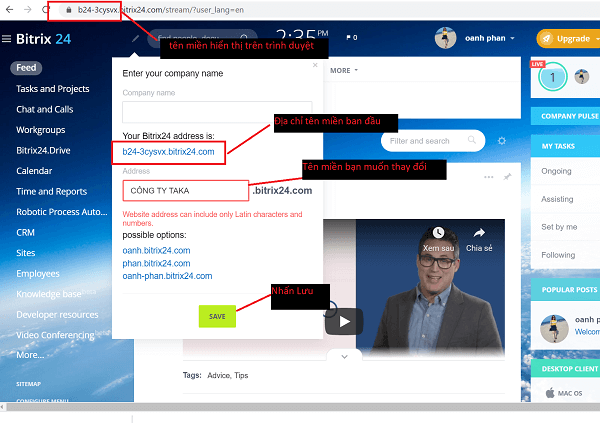Open b24-3cysvx.bitrix24.com address link
600x423 pixels.
tap(168, 152)
